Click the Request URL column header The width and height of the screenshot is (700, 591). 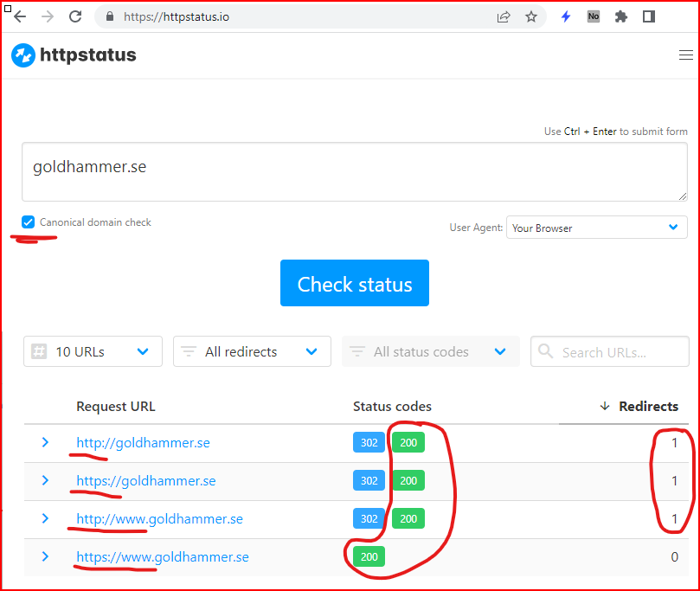click(x=116, y=406)
